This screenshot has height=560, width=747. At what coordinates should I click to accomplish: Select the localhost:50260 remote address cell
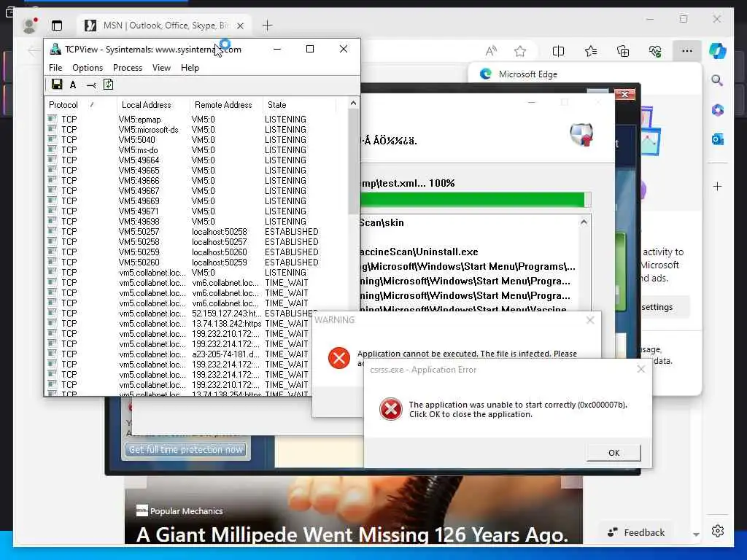[x=219, y=252]
